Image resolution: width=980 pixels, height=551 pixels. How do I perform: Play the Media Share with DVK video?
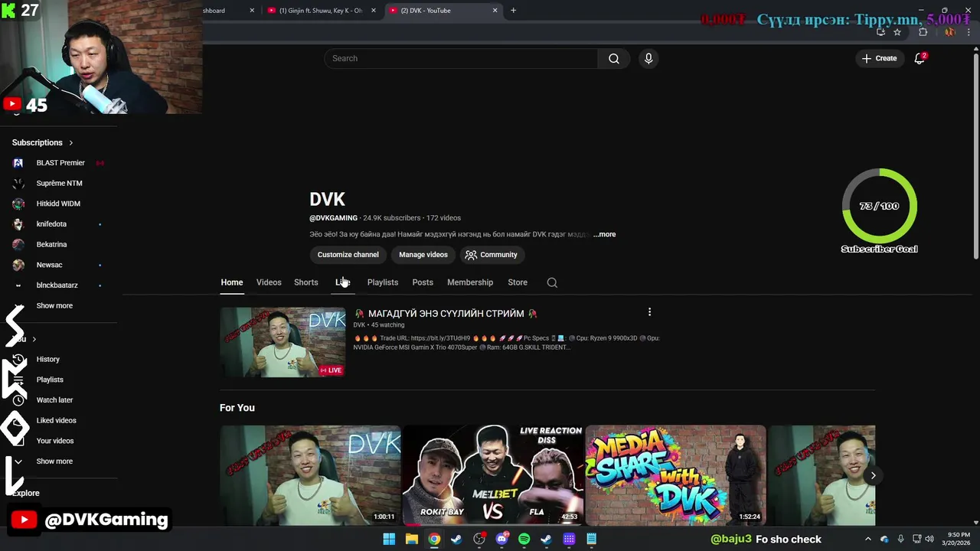coord(676,475)
